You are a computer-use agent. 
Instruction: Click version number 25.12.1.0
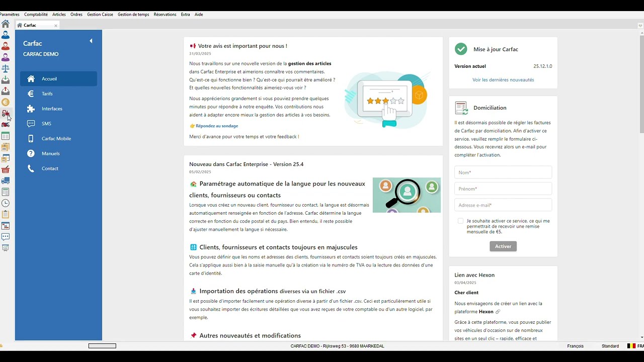coord(542,66)
